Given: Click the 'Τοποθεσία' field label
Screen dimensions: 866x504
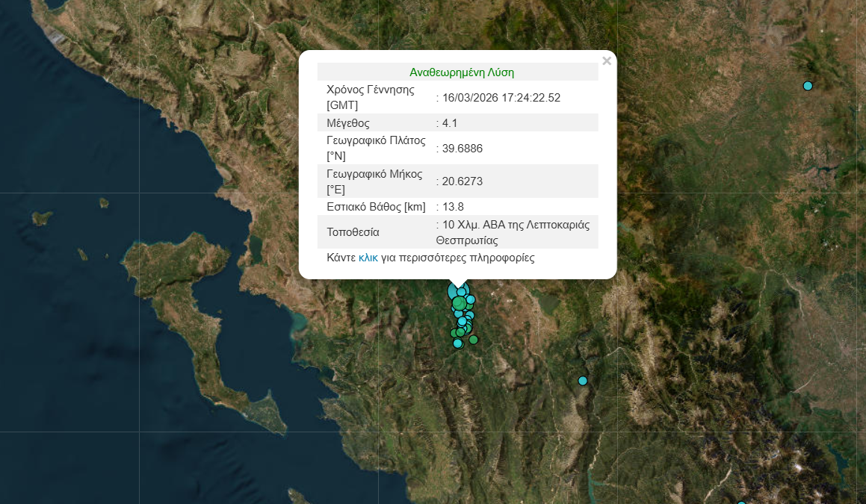Looking at the screenshot, I should point(353,231).
